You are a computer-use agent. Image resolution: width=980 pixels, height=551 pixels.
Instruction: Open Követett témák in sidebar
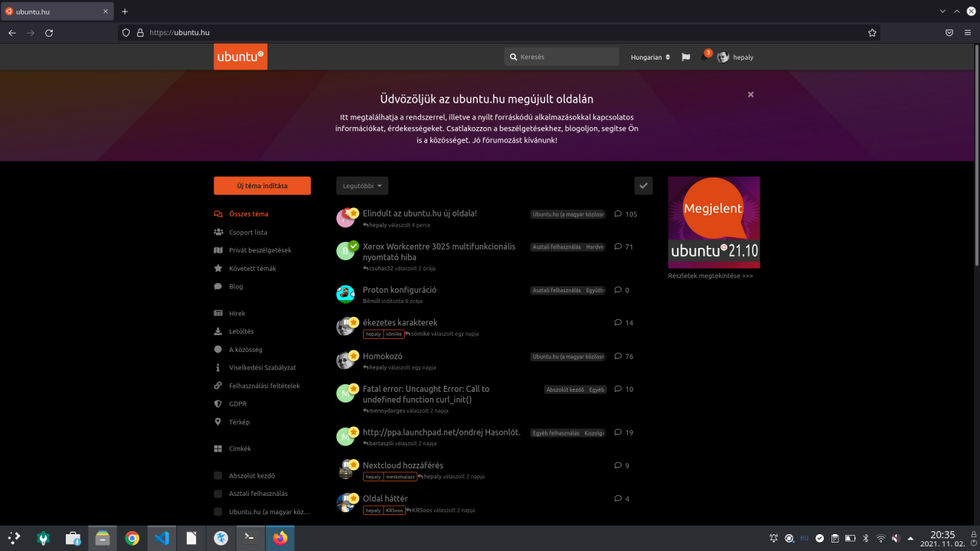(245, 269)
